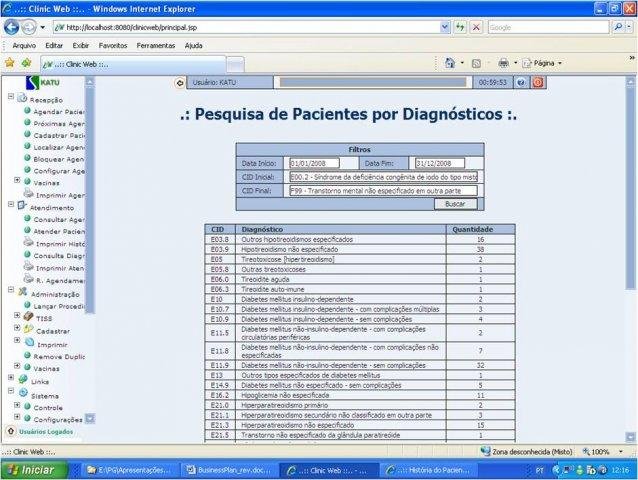Click the help question mark icon
The height and width of the screenshot is (480, 638).
[x=521, y=83]
